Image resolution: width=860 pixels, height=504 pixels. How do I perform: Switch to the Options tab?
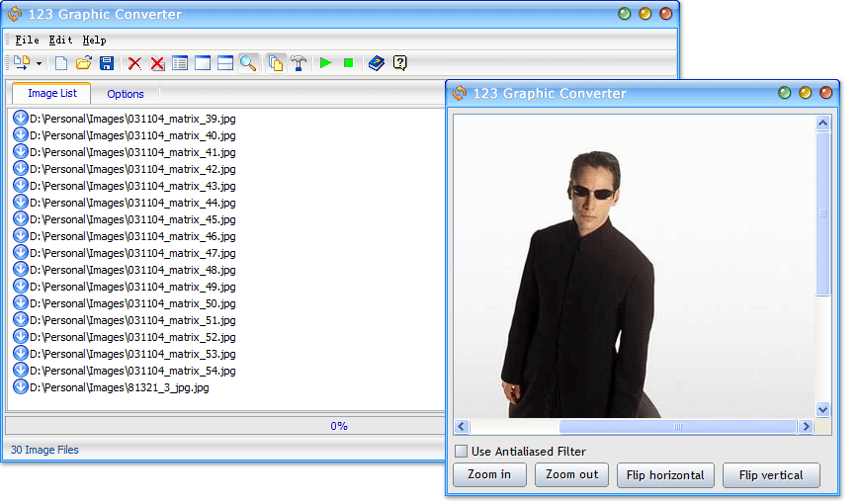126,94
